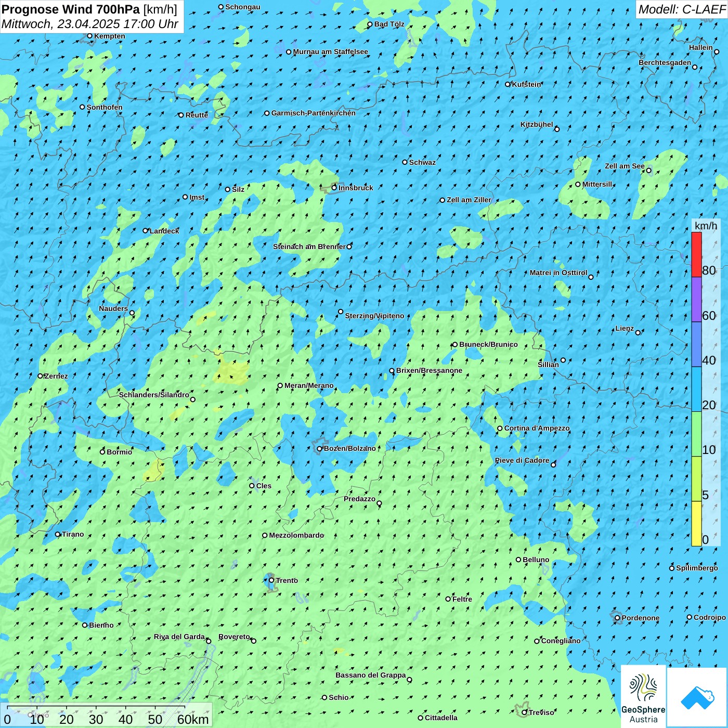The image size is (728, 728).
Task: Click the date 'Mittwoch, 23.04.2025 17:00 Uhr'
Action: click(x=90, y=24)
